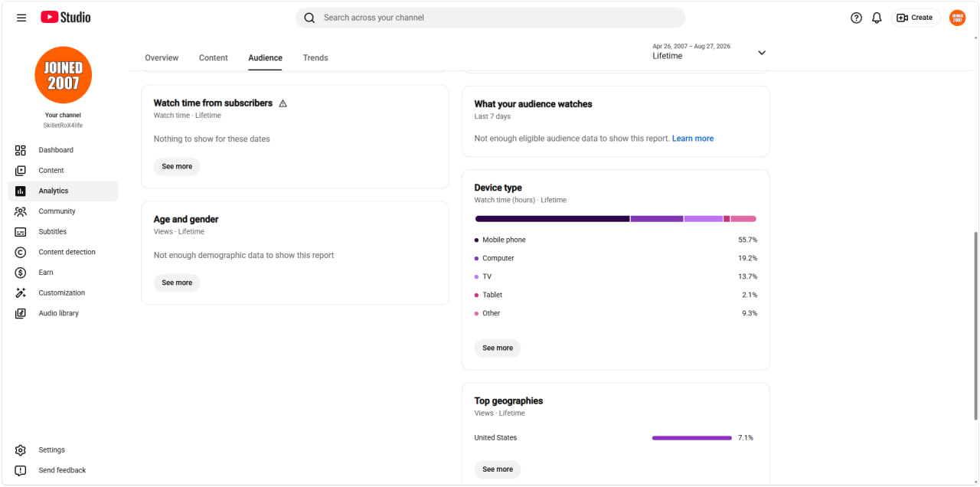
Task: Open the hamburger navigation menu
Action: (x=21, y=18)
